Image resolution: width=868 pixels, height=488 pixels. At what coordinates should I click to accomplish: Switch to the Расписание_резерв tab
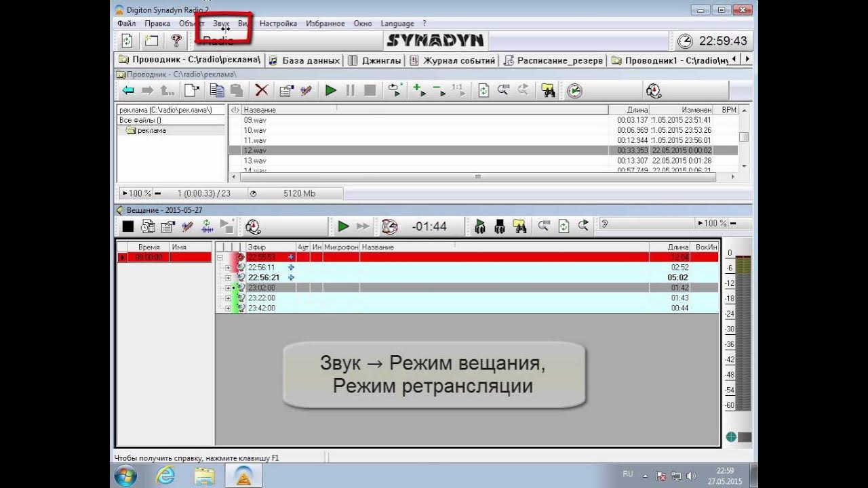[553, 60]
